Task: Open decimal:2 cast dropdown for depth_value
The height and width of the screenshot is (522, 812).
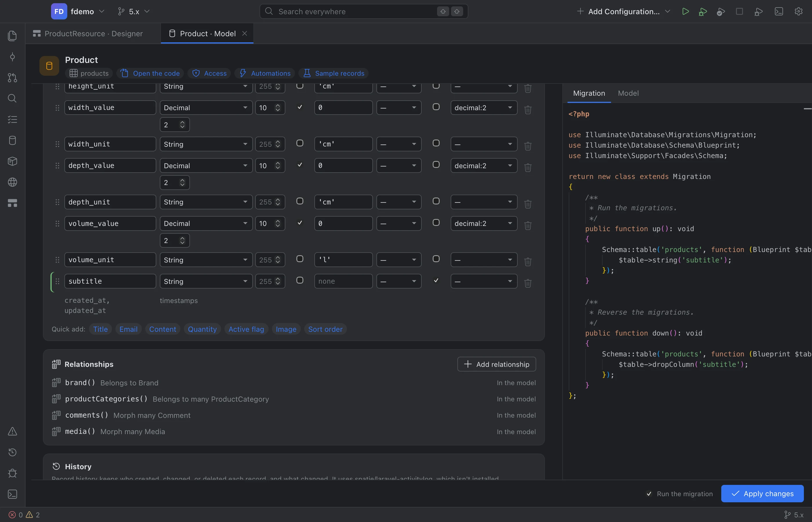Action: [484, 165]
